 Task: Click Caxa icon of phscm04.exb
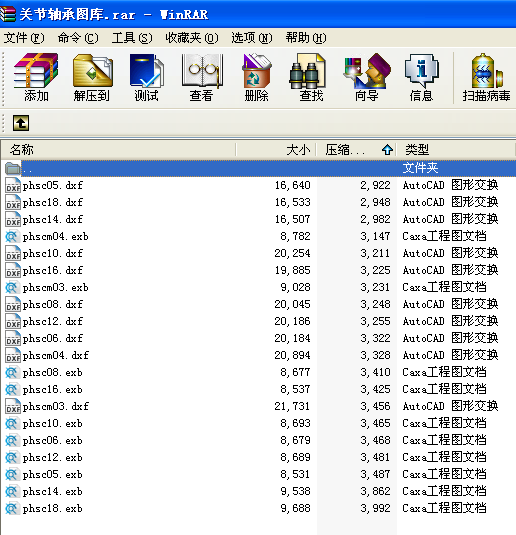(x=12, y=236)
